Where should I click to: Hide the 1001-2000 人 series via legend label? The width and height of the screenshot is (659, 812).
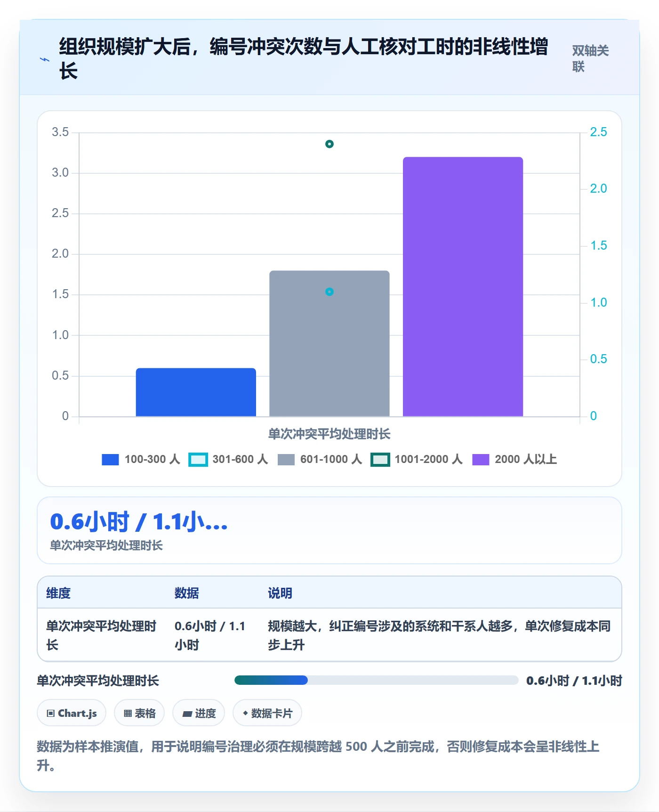(428, 459)
